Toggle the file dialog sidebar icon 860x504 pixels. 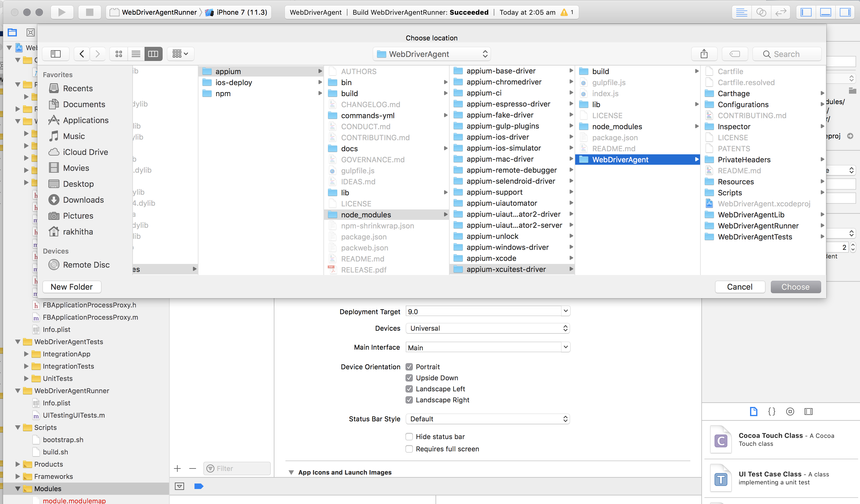56,54
